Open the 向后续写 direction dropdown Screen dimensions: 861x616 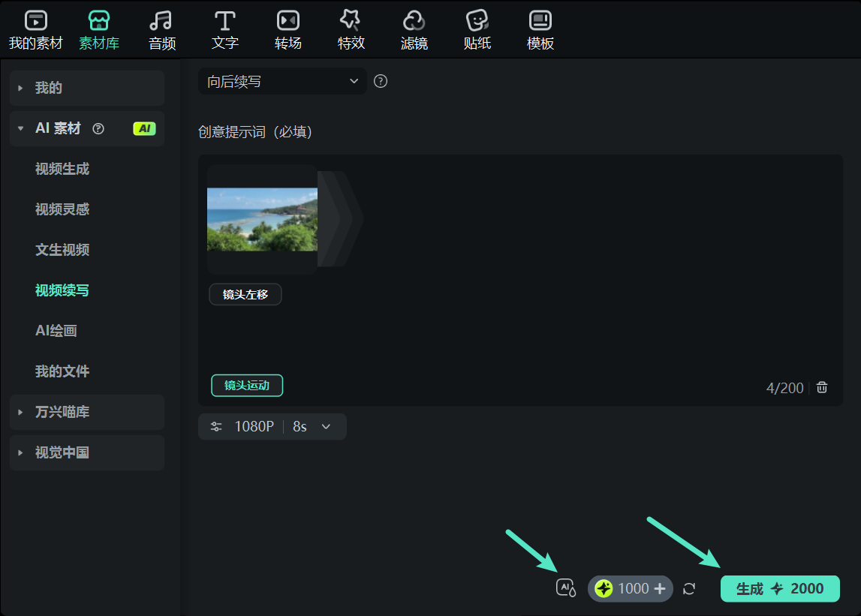tap(282, 81)
